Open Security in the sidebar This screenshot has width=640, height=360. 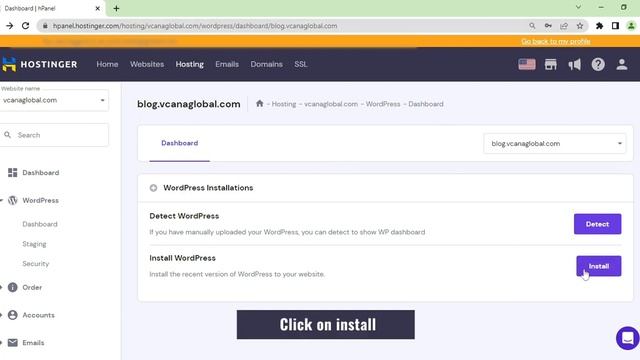coord(36,264)
